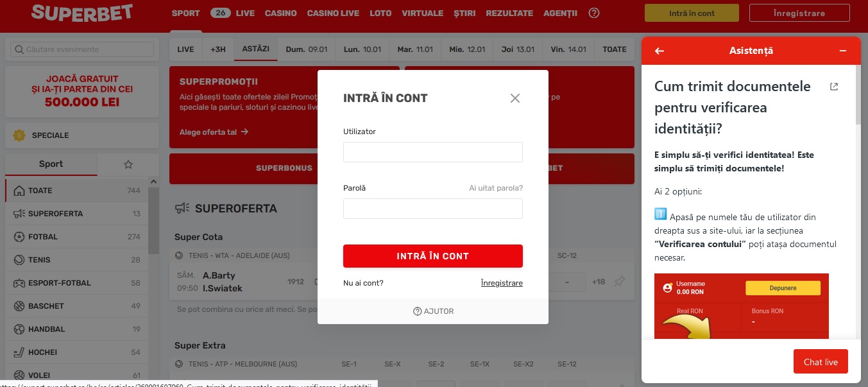The height and width of the screenshot is (387, 868).
Task: Click the Superbet logo
Action: (81, 12)
